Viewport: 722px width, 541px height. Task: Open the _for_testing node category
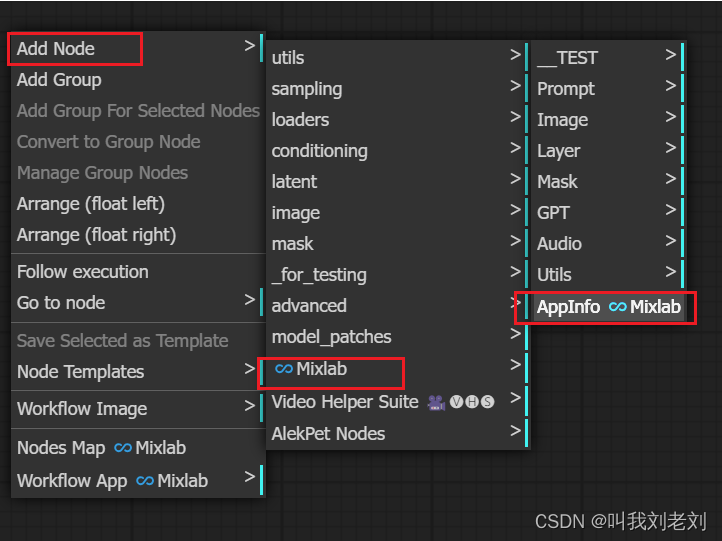pyautogui.click(x=397, y=275)
